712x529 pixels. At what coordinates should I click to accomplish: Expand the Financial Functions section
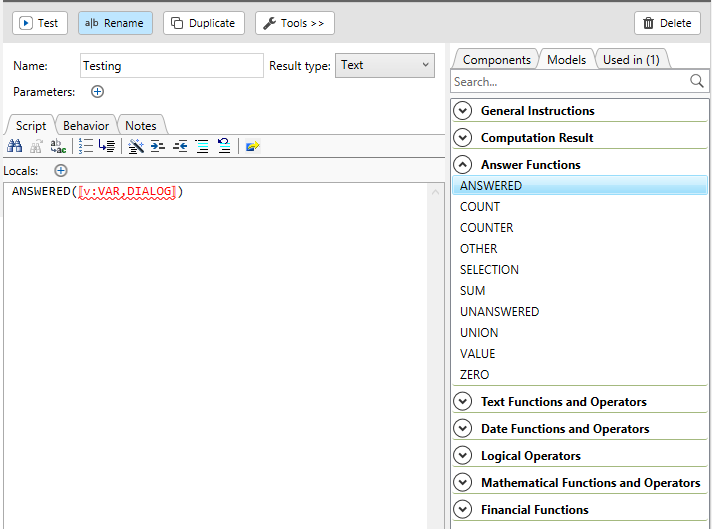coord(463,510)
